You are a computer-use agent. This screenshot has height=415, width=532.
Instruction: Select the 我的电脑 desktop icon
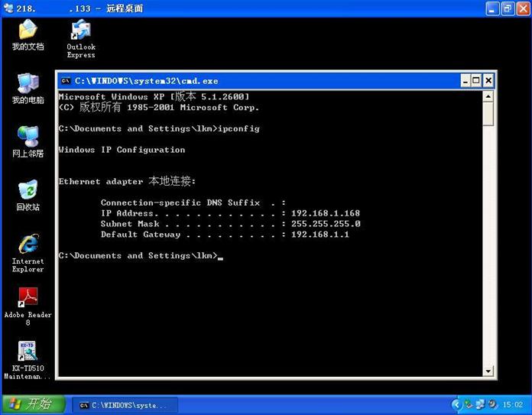(x=28, y=88)
